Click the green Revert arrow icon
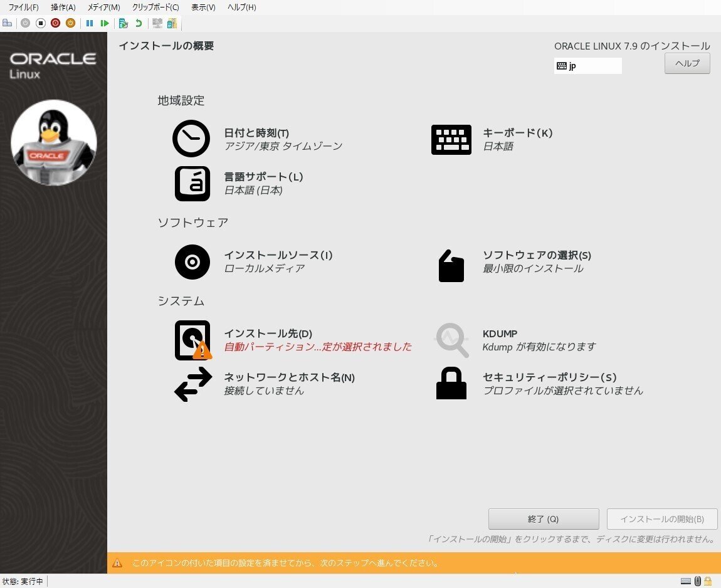This screenshot has width=721, height=588. pyautogui.click(x=139, y=23)
